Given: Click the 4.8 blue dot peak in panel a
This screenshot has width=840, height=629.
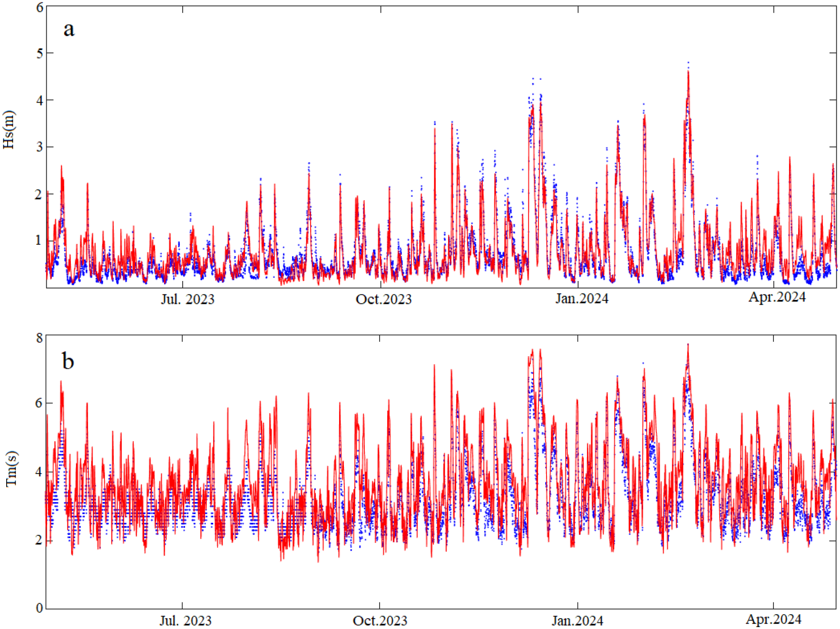Looking at the screenshot, I should click(x=689, y=61).
